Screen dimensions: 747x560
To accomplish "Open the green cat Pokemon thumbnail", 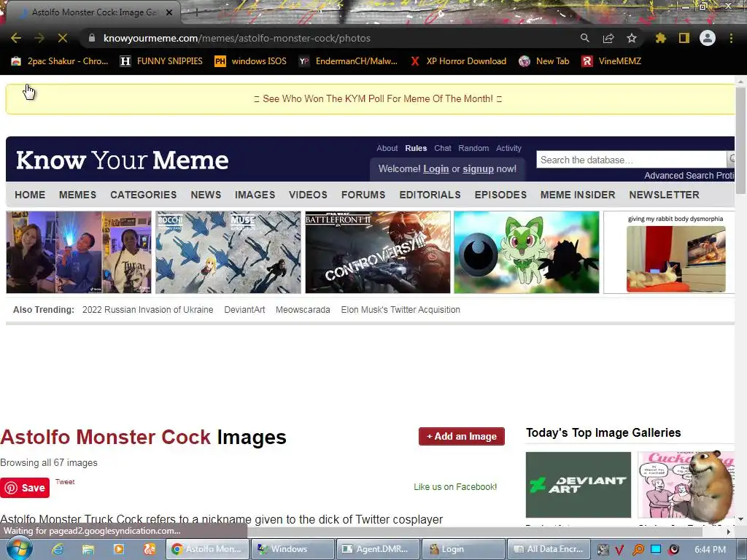I will 527,252.
